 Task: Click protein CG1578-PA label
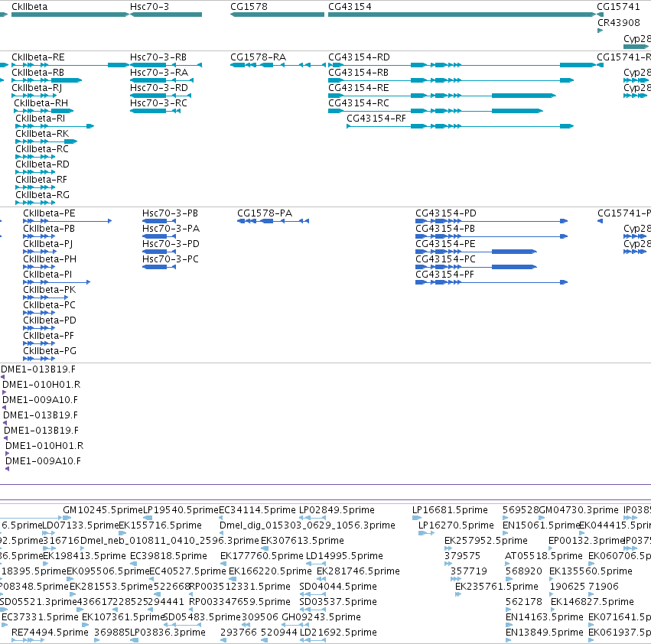[x=265, y=213]
